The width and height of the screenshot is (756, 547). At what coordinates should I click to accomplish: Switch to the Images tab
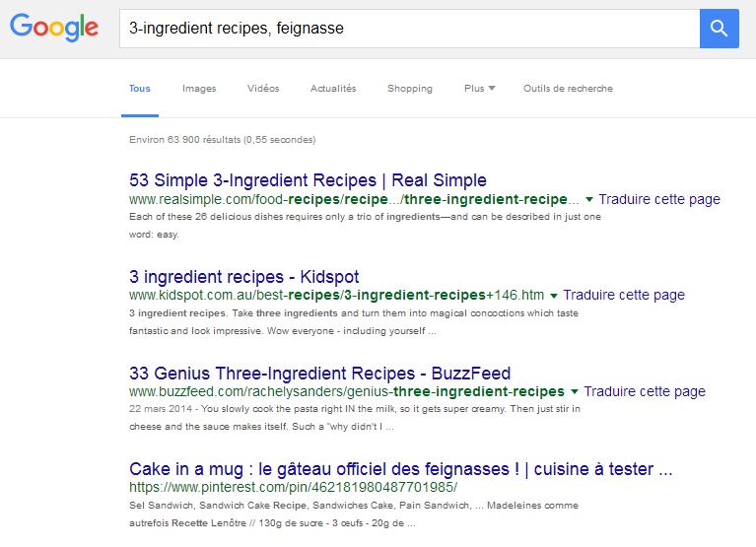[x=199, y=89]
